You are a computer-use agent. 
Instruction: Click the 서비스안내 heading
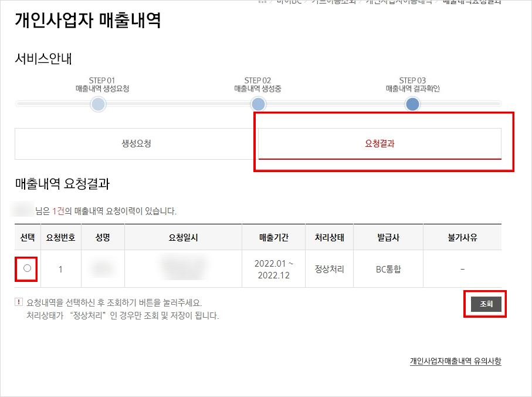click(43, 58)
